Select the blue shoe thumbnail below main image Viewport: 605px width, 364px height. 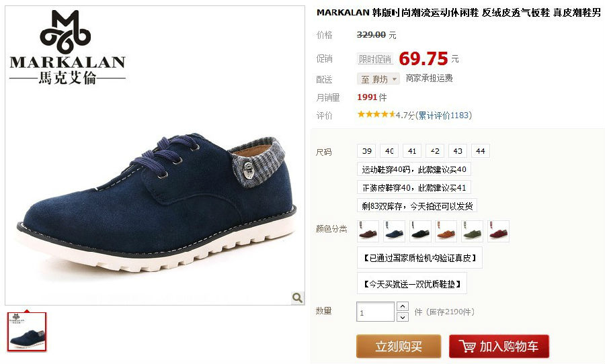pyautogui.click(x=27, y=332)
